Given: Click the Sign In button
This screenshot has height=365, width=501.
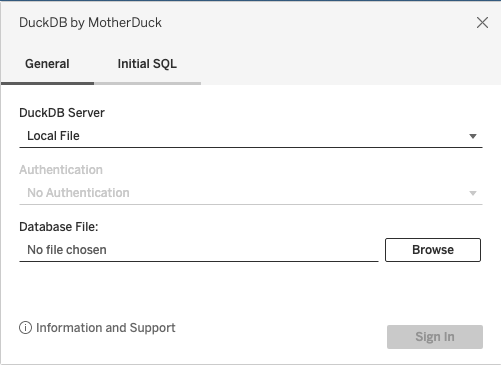Looking at the screenshot, I should pyautogui.click(x=435, y=337).
